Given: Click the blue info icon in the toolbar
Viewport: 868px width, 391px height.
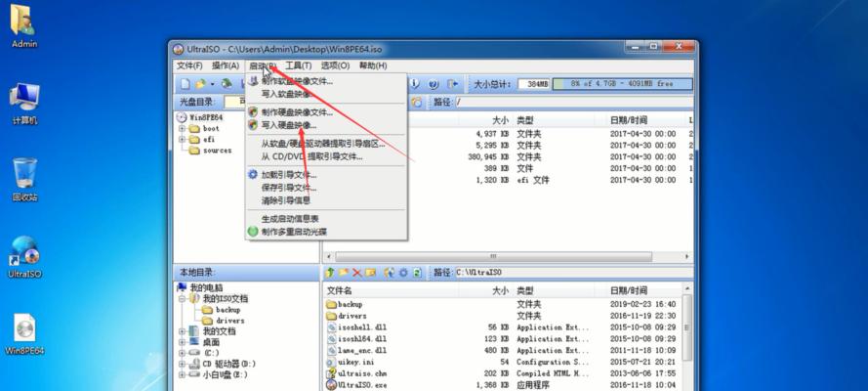Looking at the screenshot, I should (415, 84).
